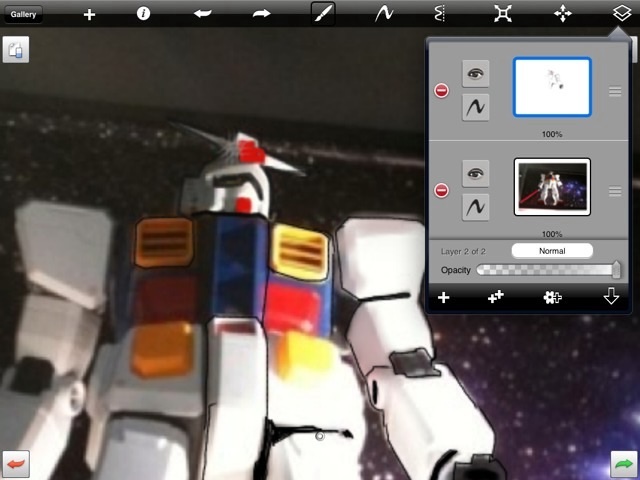Screen dimensions: 640x480
Task: Select the white sketch layer thumbnail
Action: [x=552, y=87]
